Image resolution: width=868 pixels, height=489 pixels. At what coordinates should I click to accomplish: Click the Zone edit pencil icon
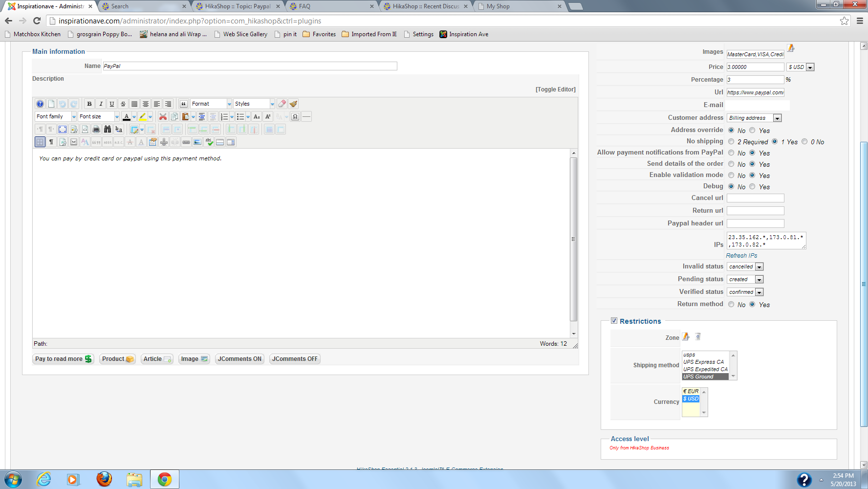[x=686, y=336]
